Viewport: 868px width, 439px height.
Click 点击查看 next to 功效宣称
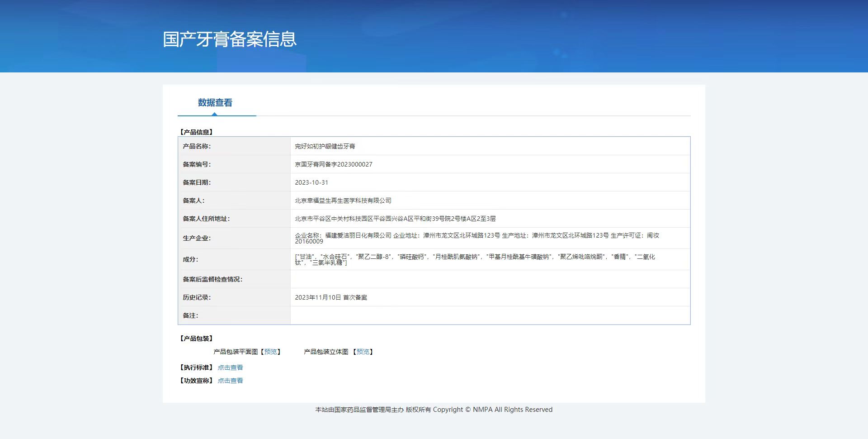(230, 381)
